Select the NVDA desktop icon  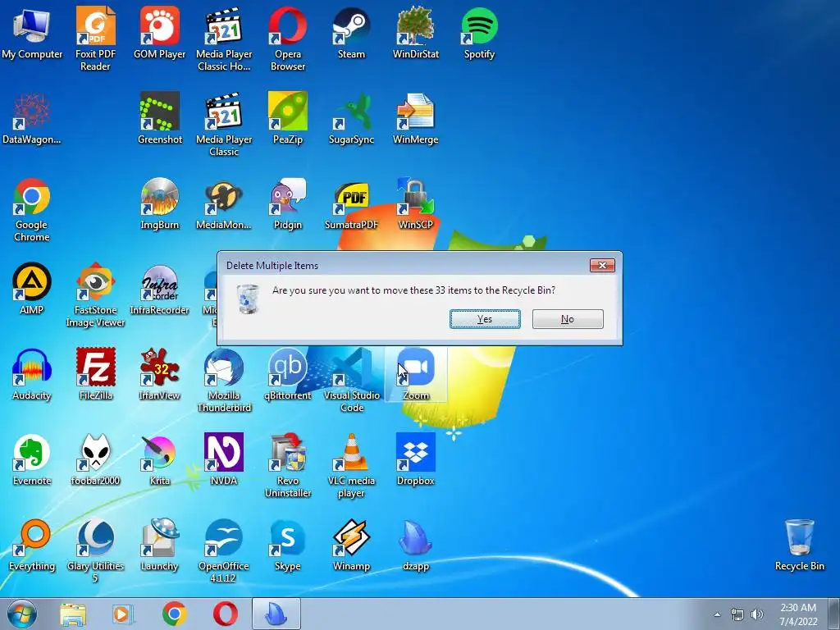coord(224,460)
